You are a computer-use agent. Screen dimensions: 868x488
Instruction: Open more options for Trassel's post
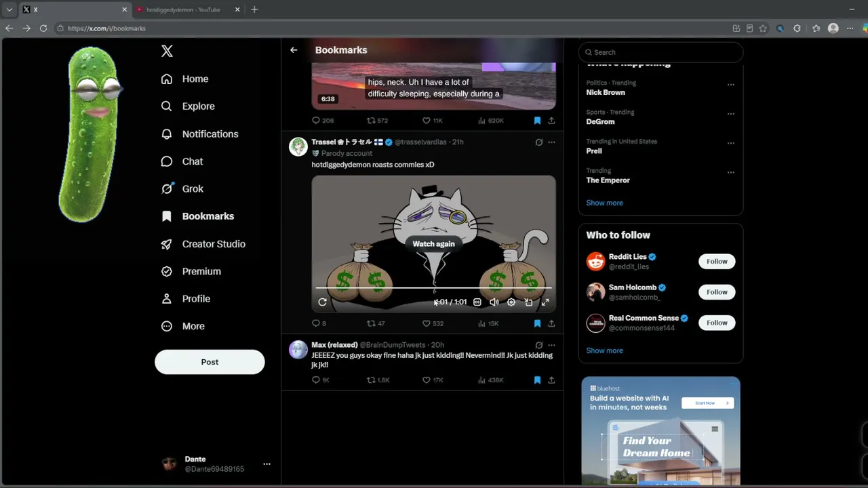pos(551,142)
